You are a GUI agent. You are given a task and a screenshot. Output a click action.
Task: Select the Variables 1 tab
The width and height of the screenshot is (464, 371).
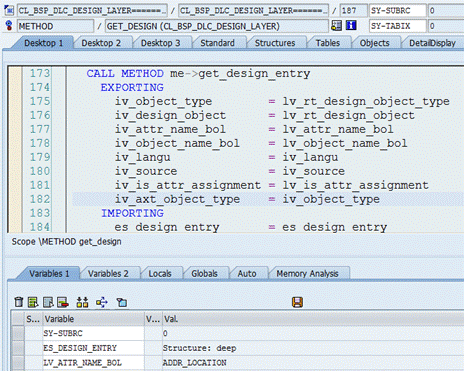[x=49, y=274]
